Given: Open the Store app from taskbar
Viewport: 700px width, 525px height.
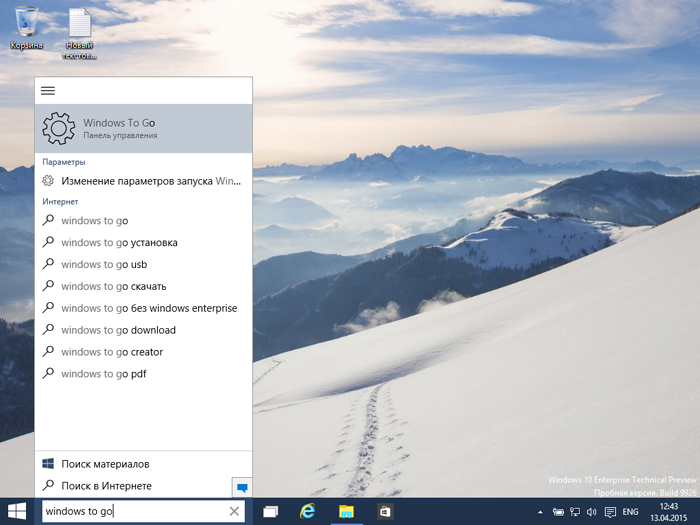Looking at the screenshot, I should pyautogui.click(x=384, y=512).
